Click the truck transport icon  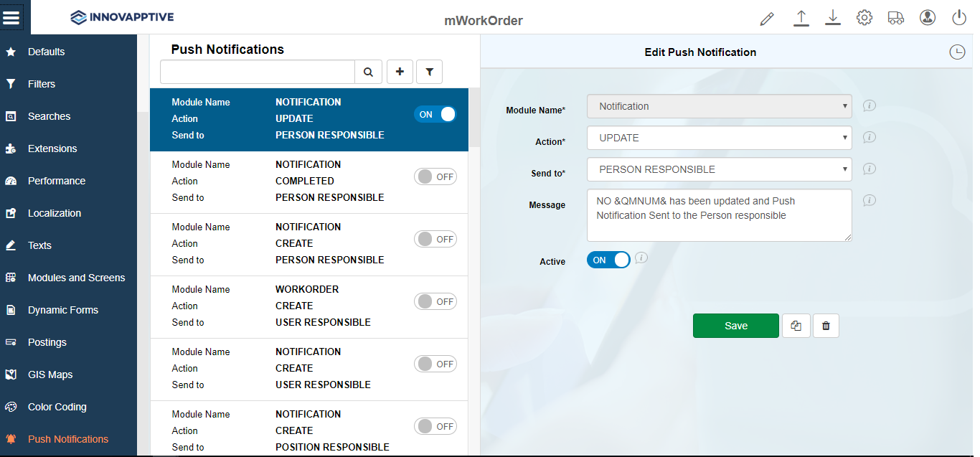[x=895, y=18]
